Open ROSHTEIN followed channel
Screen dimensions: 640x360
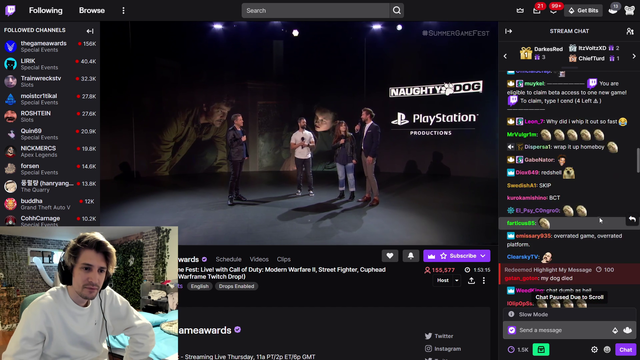click(50, 116)
